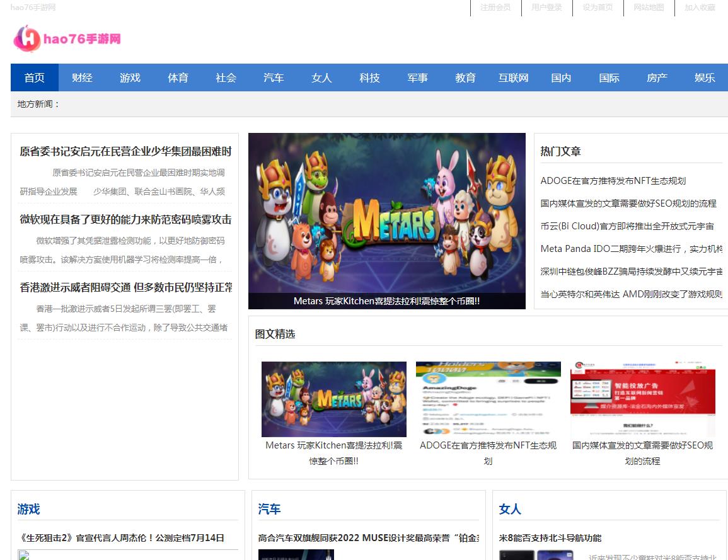Select the 首页 navigation tab
Screen dimensions: 728x560
tap(35, 77)
